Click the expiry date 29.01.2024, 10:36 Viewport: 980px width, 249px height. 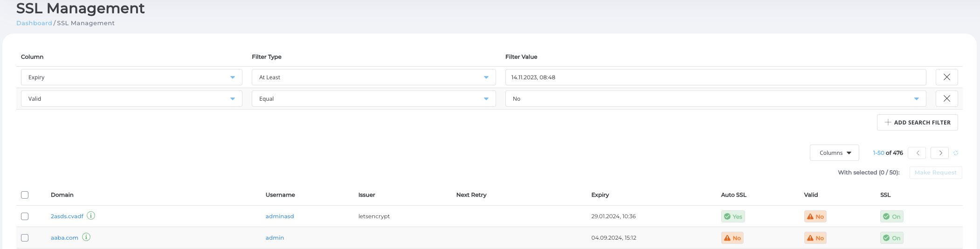[614, 216]
